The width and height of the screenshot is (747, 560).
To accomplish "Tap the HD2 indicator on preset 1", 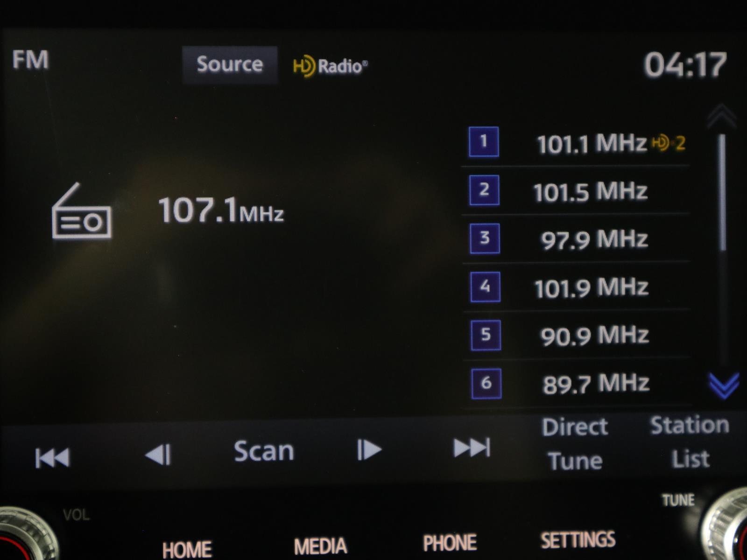I will pos(669,143).
